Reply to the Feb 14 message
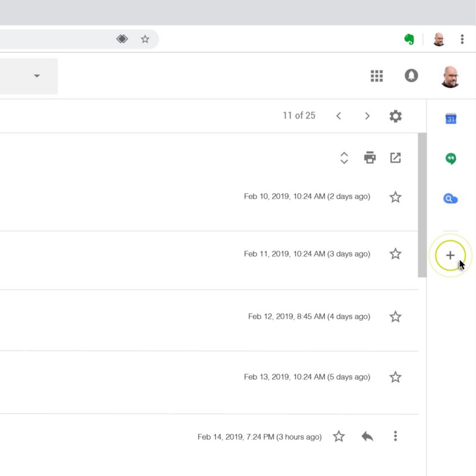Screen dimensions: 476x476 click(367, 437)
